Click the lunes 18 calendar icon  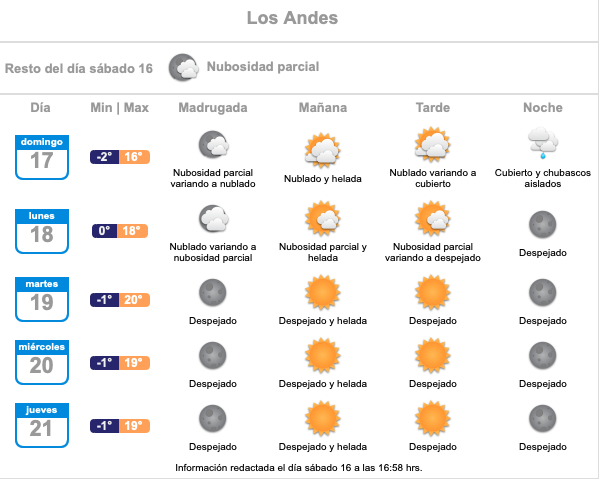(x=42, y=231)
